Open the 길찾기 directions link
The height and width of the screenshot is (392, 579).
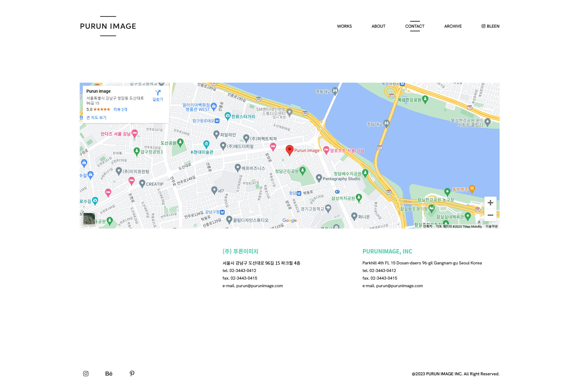[x=158, y=99]
